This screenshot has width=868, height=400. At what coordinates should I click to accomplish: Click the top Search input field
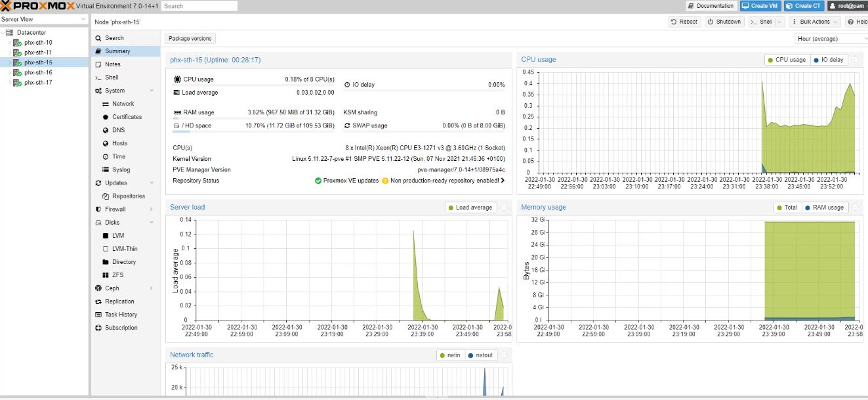tap(199, 6)
